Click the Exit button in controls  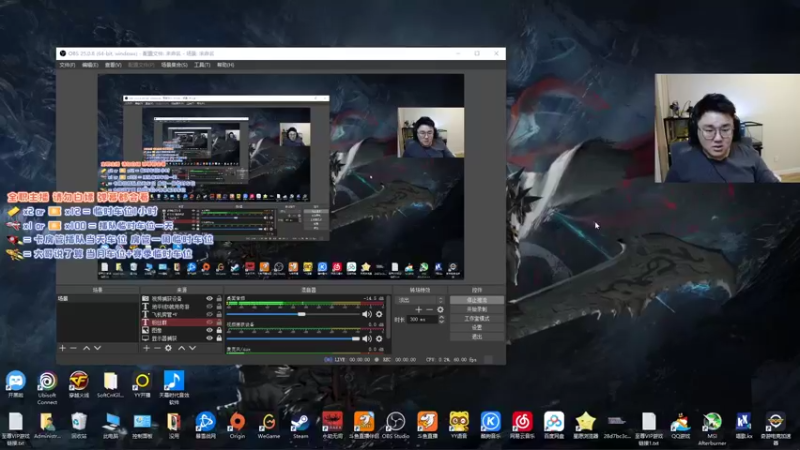pyautogui.click(x=477, y=337)
